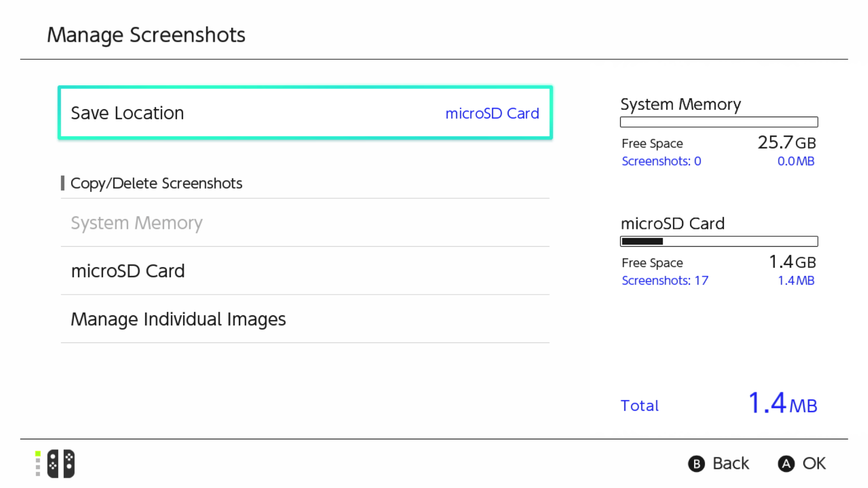Click the microSD Card storage heading
The width and height of the screenshot is (868, 488).
point(672,224)
